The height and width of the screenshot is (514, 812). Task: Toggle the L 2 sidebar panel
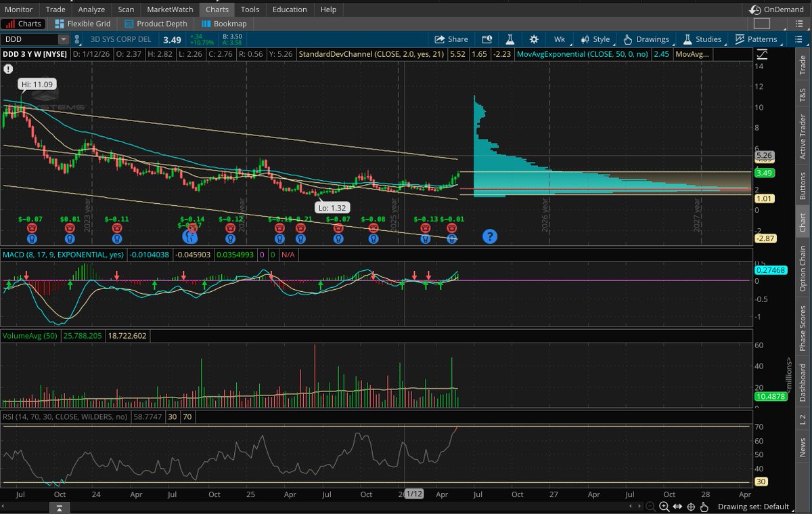[803, 419]
